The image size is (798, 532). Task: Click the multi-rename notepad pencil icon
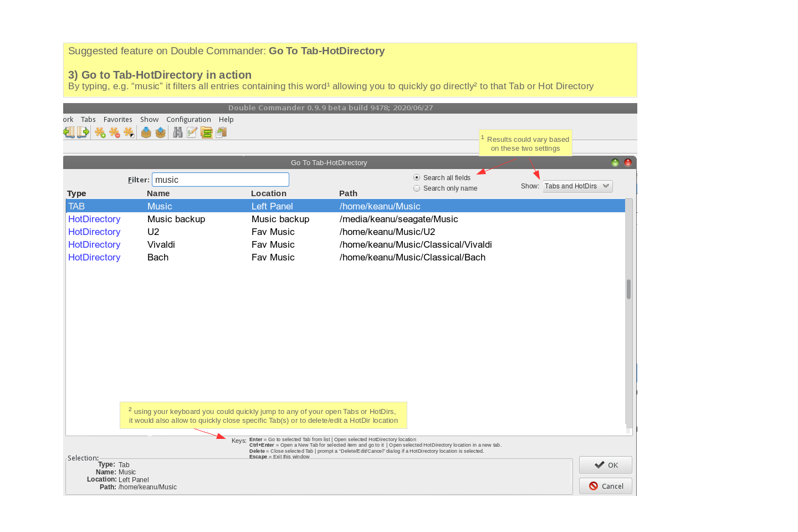pyautogui.click(x=192, y=132)
